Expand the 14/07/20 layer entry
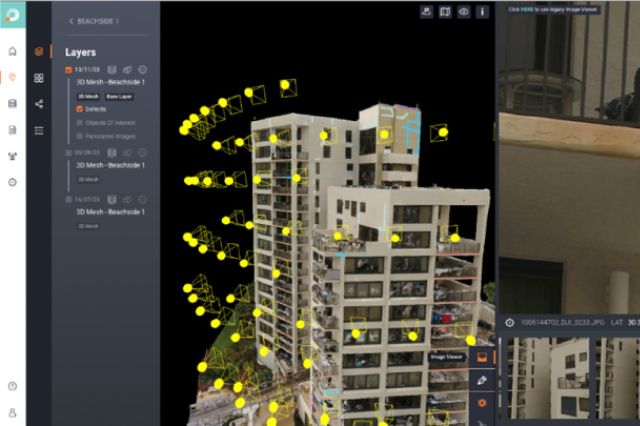 point(69,199)
